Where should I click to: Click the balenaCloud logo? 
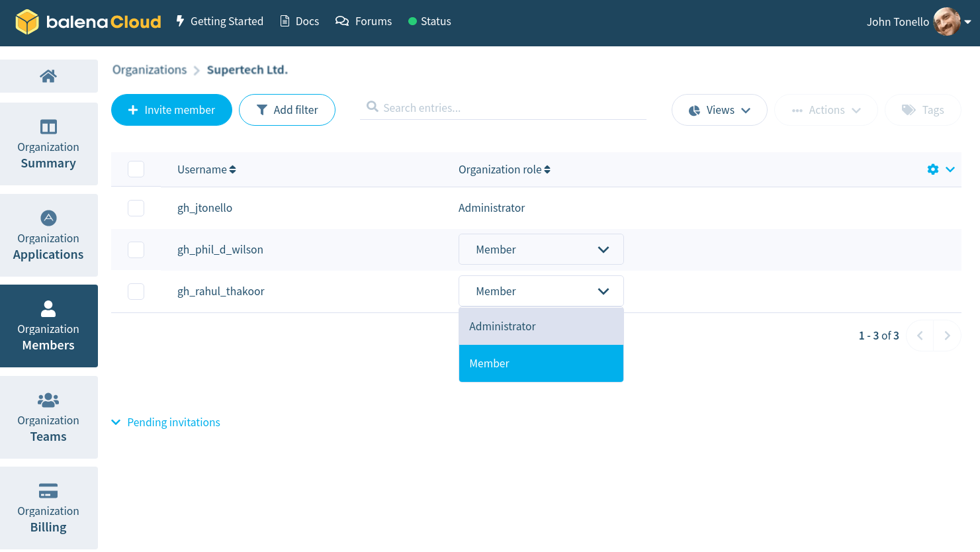(88, 22)
